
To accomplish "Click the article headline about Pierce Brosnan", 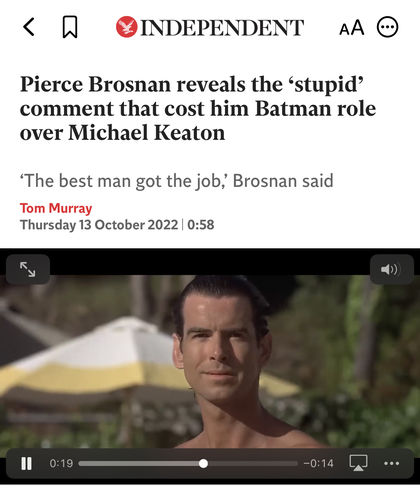I will click(198, 108).
